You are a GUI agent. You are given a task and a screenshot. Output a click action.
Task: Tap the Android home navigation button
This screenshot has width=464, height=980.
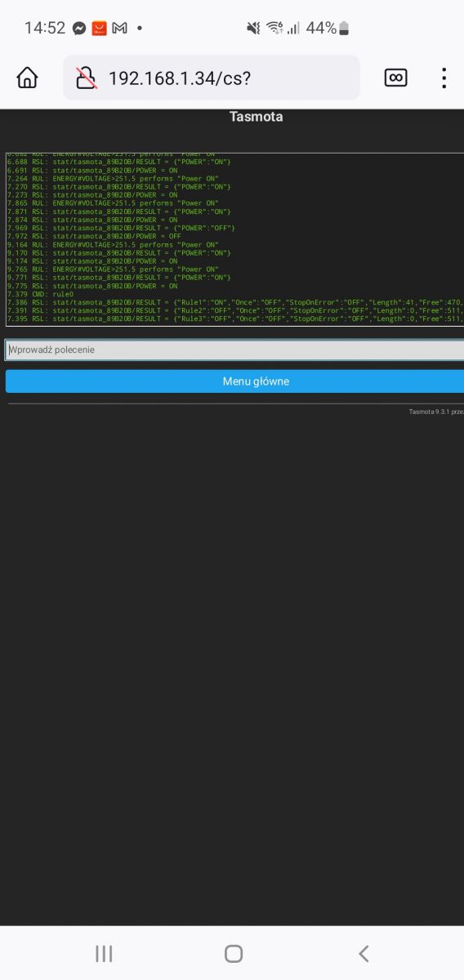[x=234, y=953]
